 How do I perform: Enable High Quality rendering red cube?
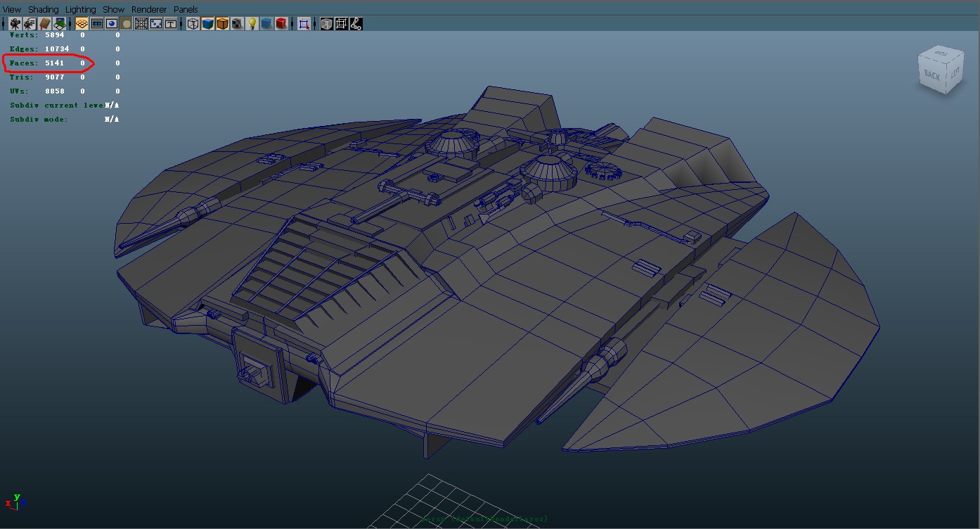tap(281, 24)
